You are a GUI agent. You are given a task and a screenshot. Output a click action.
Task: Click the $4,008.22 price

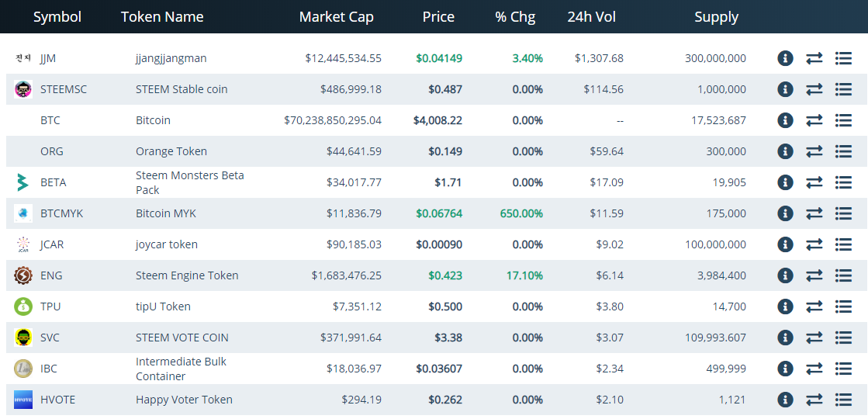437,120
